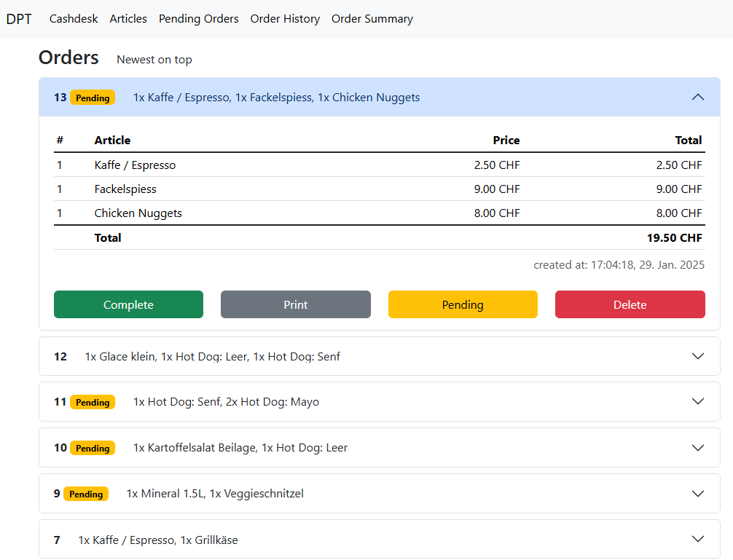This screenshot has width=733, height=560.
Task: Open Pending Orders in the navbar
Action: [198, 19]
